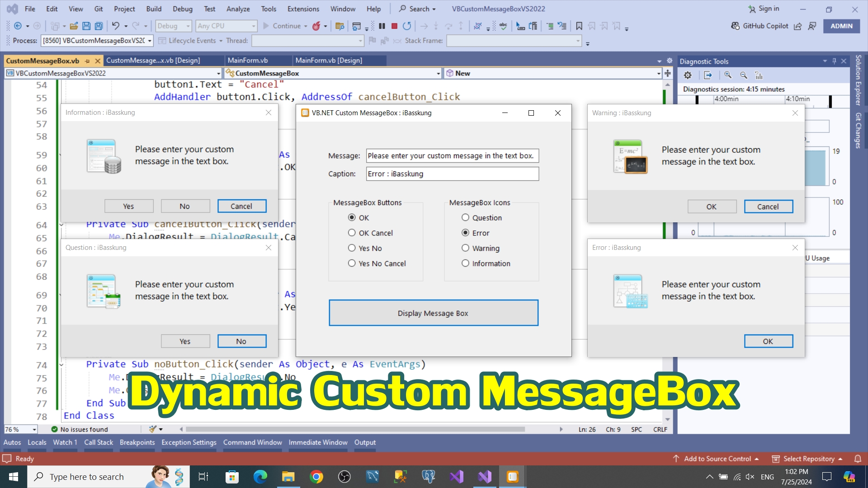Click the Display Message Box button
This screenshot has width=868, height=488.
[x=433, y=313]
